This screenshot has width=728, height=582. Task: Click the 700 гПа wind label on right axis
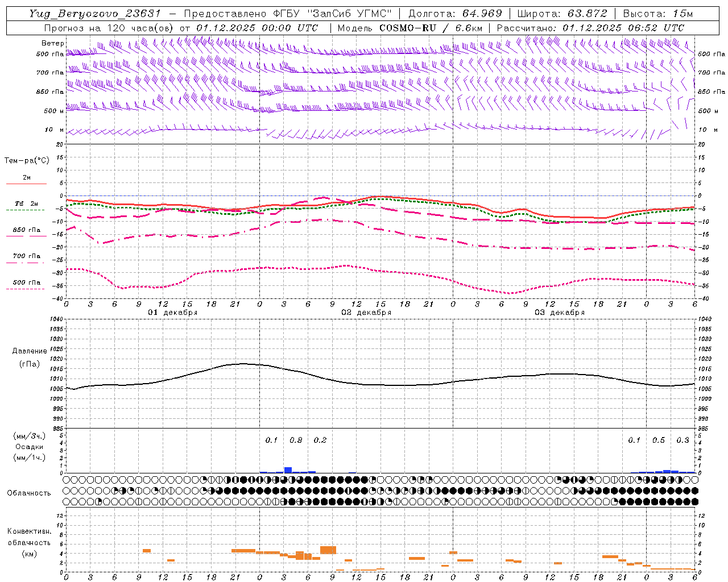712,73
